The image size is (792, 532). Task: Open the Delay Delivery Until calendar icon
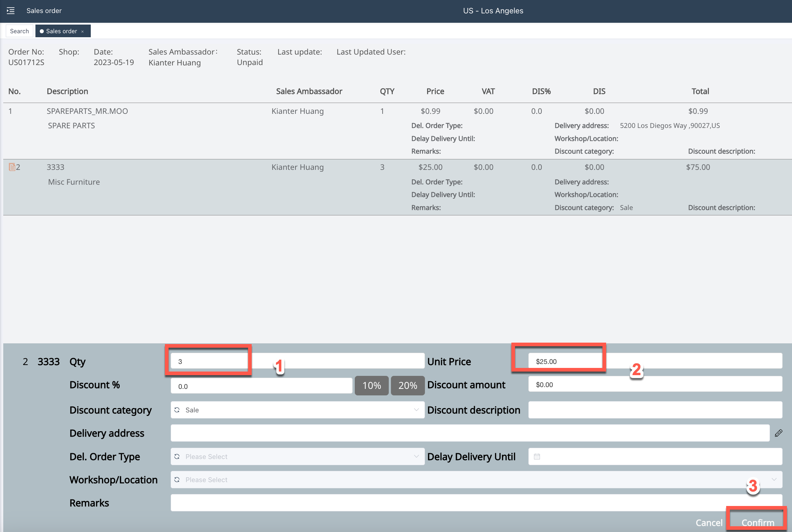tap(537, 456)
